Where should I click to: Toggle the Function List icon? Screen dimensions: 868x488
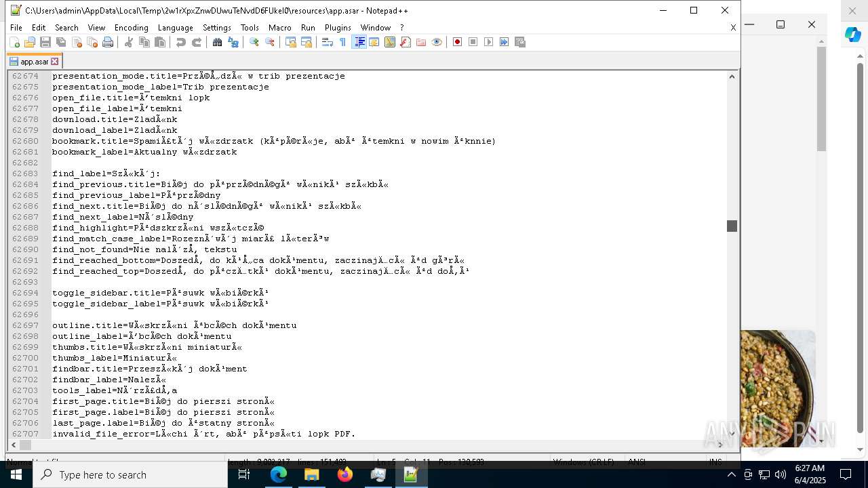[406, 42]
